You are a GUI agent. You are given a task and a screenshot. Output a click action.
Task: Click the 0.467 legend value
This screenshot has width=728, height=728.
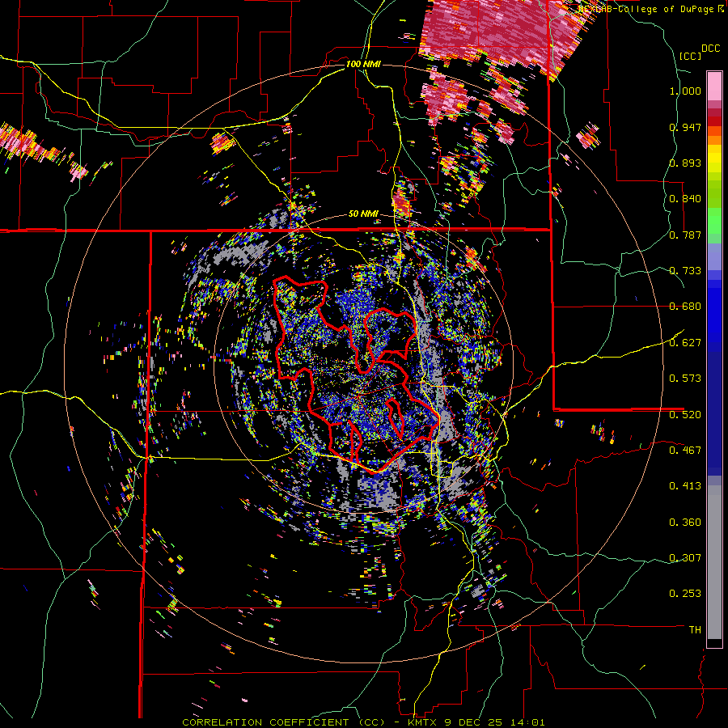(685, 450)
